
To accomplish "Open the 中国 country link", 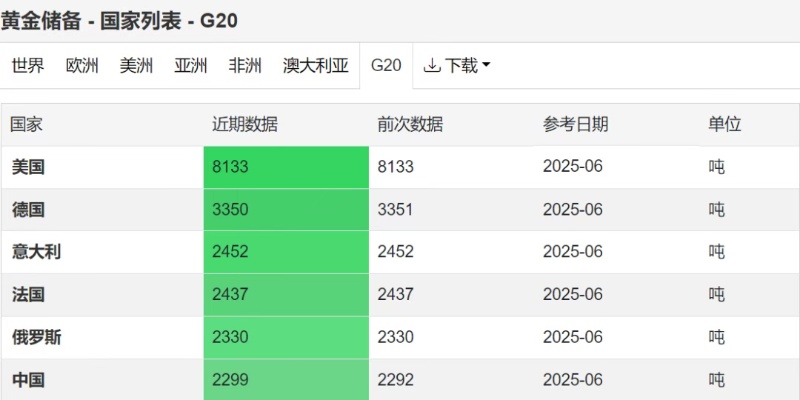I will [28, 380].
